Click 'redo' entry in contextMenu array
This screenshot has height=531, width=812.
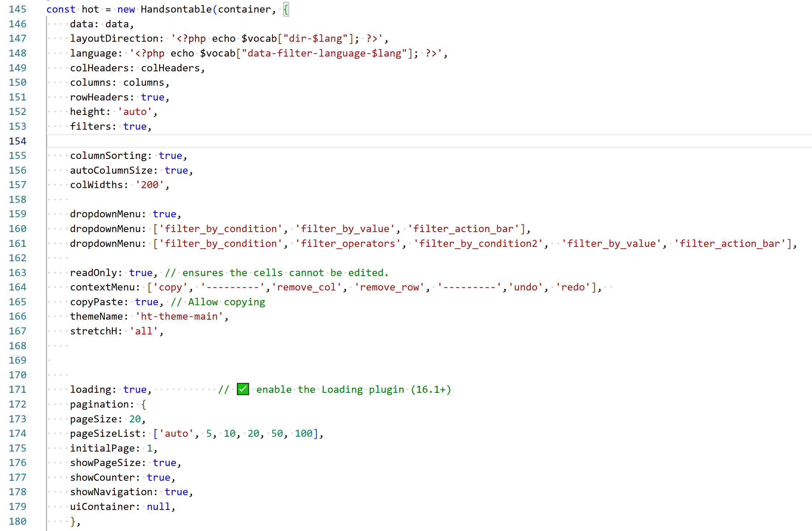tap(573, 287)
